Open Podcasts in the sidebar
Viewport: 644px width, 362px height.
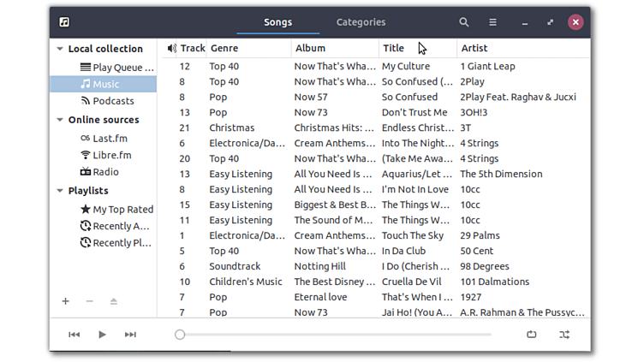tap(113, 101)
